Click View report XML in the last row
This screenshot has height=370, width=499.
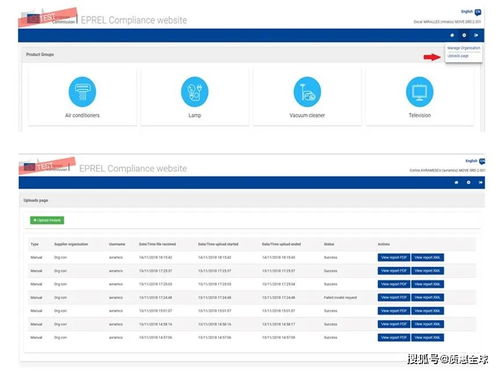(x=427, y=337)
